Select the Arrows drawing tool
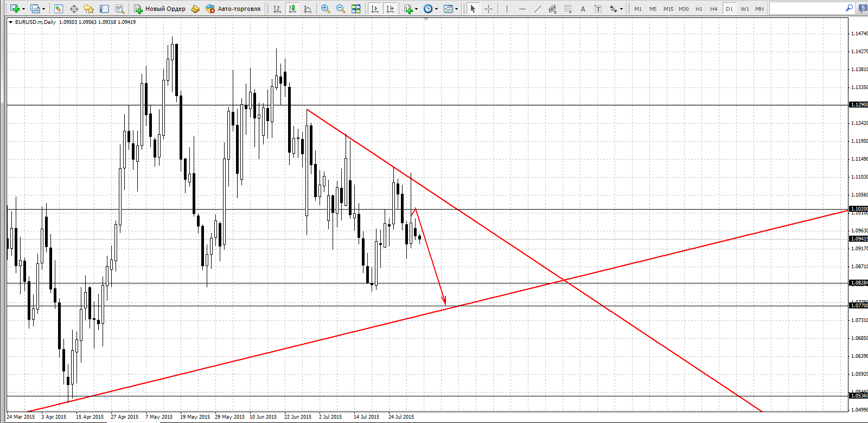 click(x=613, y=9)
